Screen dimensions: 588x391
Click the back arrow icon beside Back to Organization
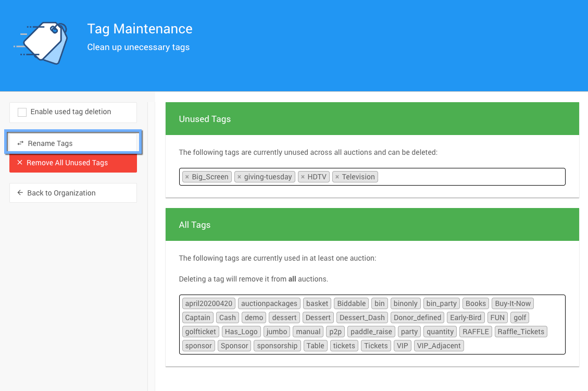click(x=20, y=193)
